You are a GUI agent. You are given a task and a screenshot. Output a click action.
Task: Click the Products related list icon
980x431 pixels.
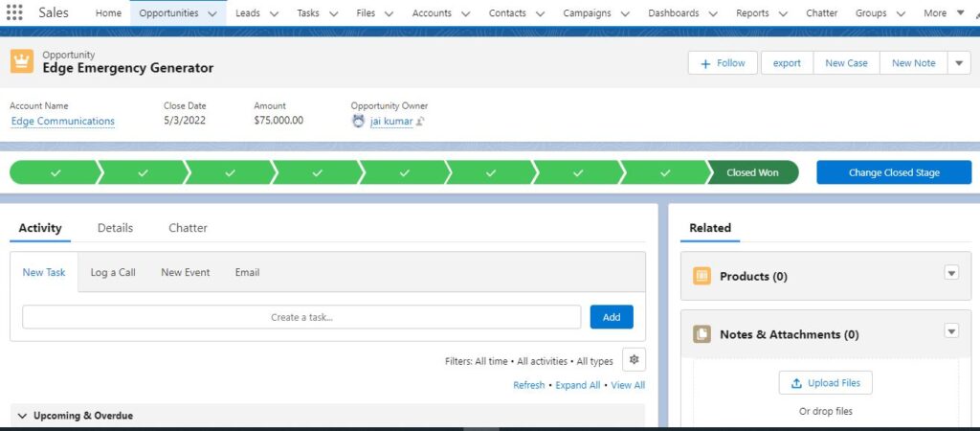(x=702, y=276)
